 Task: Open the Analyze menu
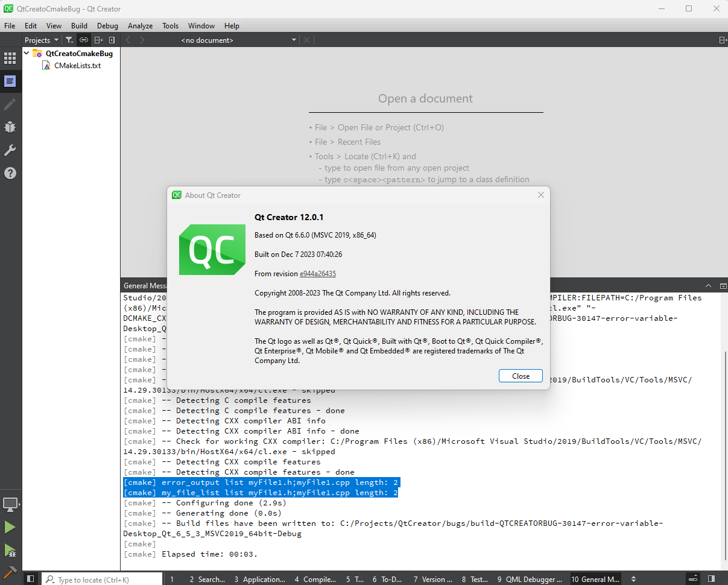point(140,25)
